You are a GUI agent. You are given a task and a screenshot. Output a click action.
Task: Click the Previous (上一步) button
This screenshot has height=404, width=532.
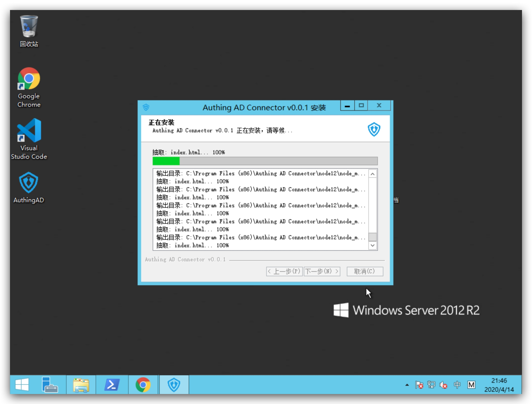pyautogui.click(x=284, y=271)
